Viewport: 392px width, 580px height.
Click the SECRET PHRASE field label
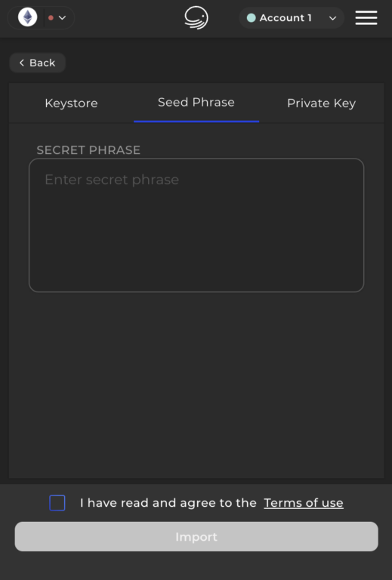[x=88, y=150]
